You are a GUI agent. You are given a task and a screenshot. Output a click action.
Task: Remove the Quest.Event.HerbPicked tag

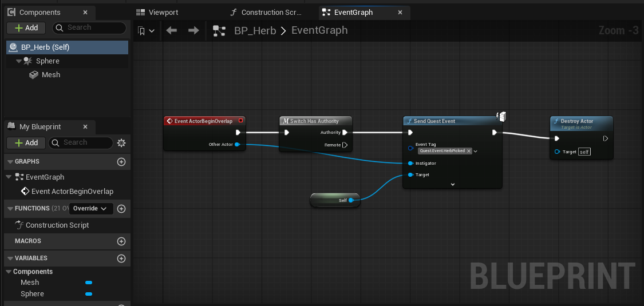click(x=469, y=151)
